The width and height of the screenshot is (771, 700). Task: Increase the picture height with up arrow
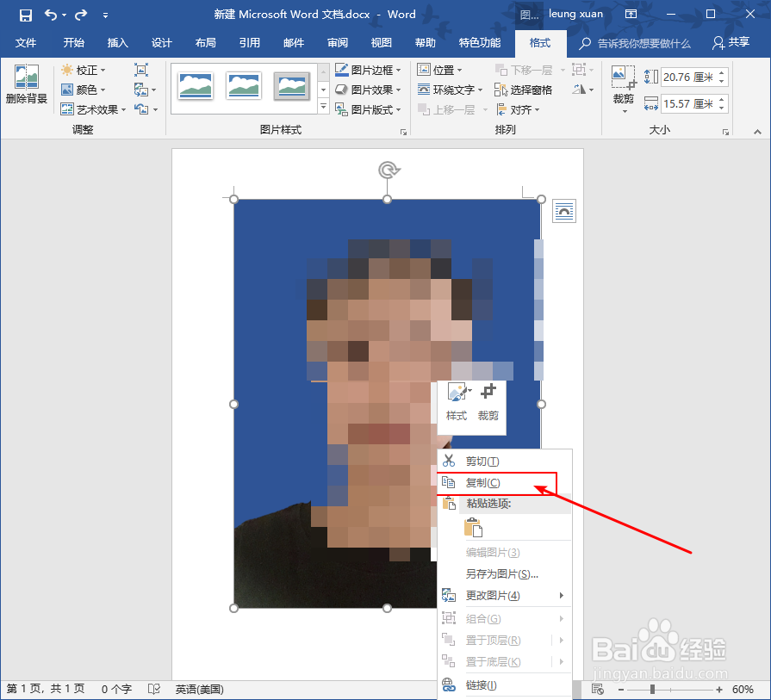(722, 73)
